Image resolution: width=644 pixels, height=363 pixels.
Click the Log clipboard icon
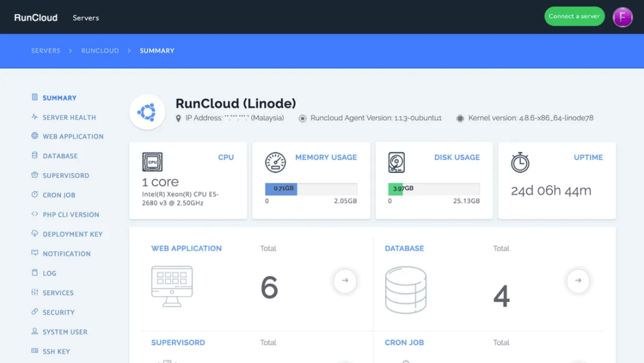click(x=35, y=273)
